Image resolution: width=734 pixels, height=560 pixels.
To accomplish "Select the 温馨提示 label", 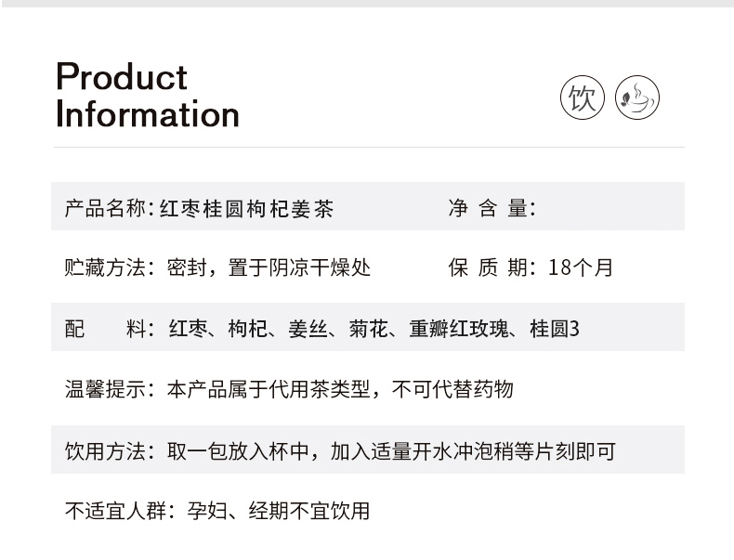I will [105, 389].
